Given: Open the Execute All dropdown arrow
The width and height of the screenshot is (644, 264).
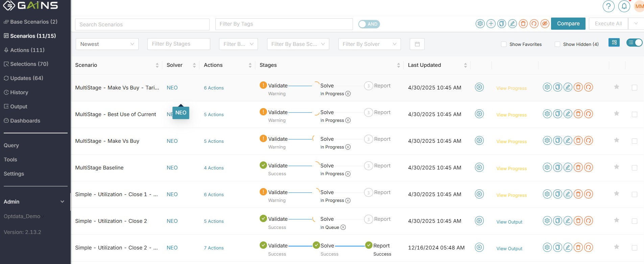Looking at the screenshot, I should click(x=636, y=24).
